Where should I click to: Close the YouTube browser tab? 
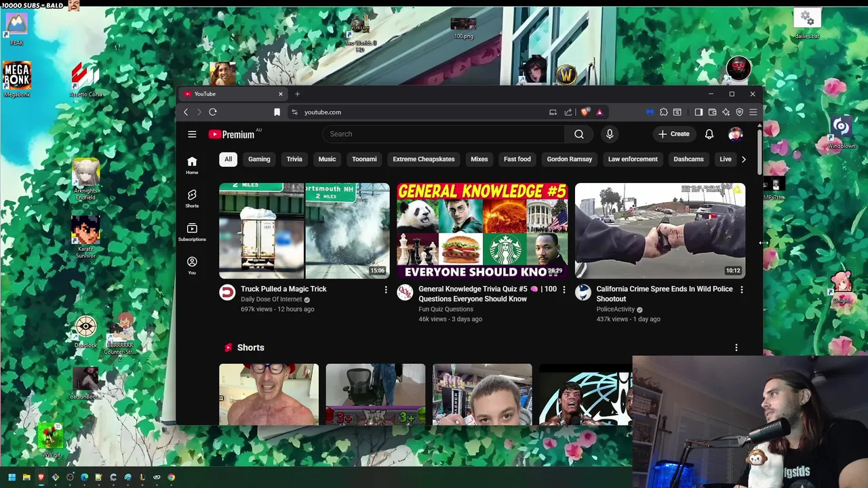280,94
